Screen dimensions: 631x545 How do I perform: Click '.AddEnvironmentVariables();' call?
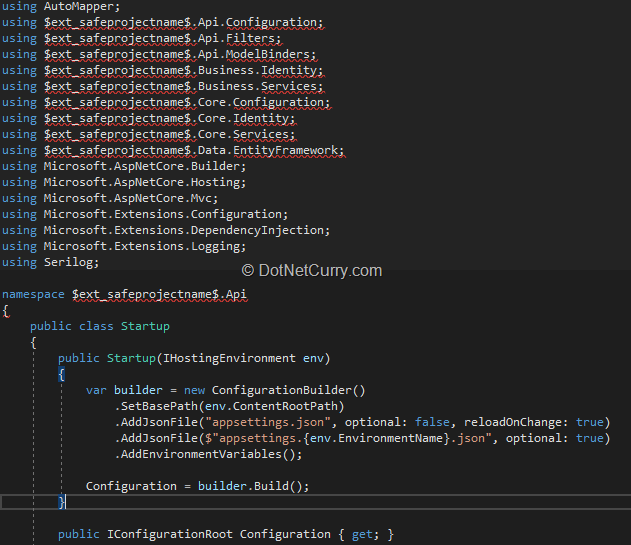(x=208, y=454)
